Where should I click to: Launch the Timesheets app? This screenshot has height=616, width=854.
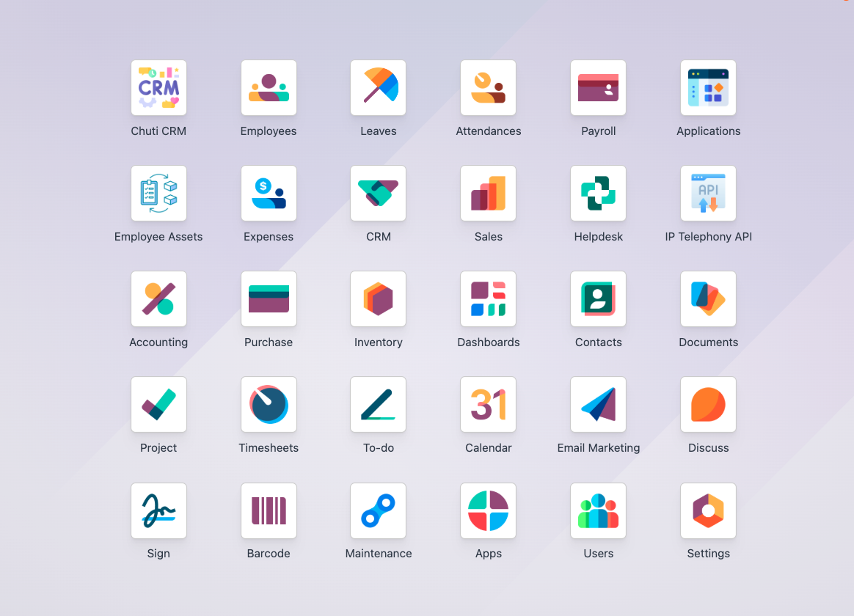(269, 404)
